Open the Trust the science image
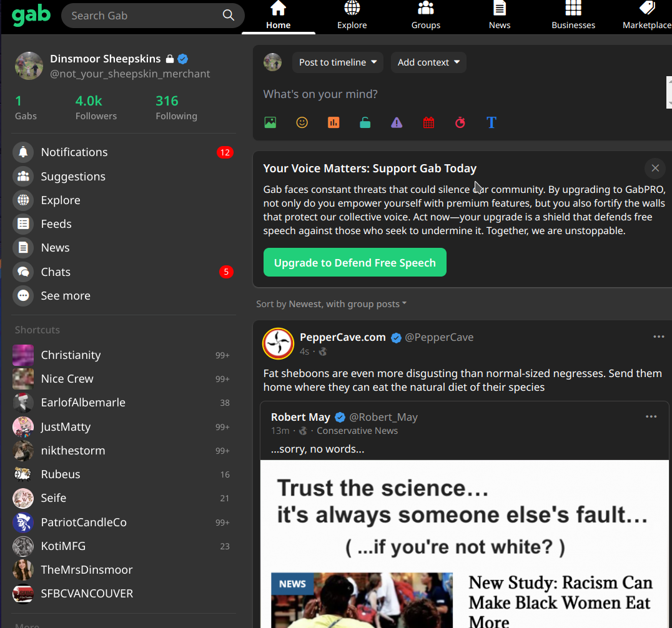The height and width of the screenshot is (628, 672). pyautogui.click(x=465, y=544)
